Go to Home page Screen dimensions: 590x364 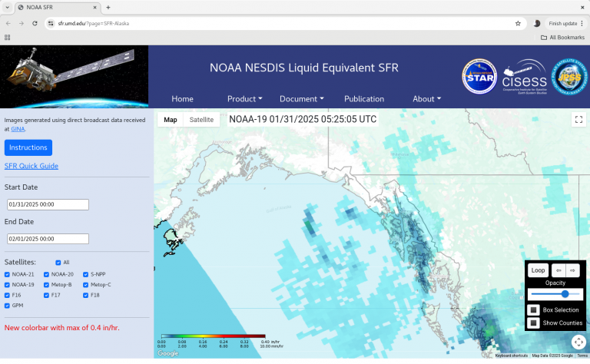coord(183,99)
